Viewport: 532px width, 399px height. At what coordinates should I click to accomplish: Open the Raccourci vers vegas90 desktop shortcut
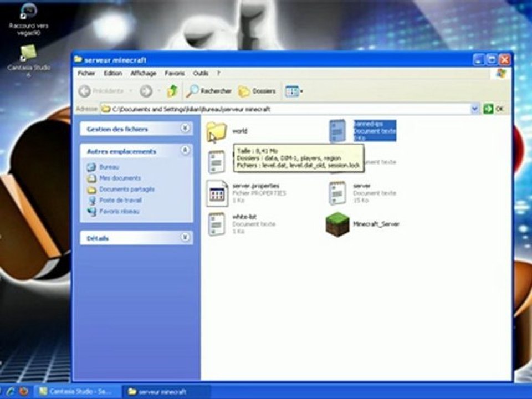click(28, 19)
